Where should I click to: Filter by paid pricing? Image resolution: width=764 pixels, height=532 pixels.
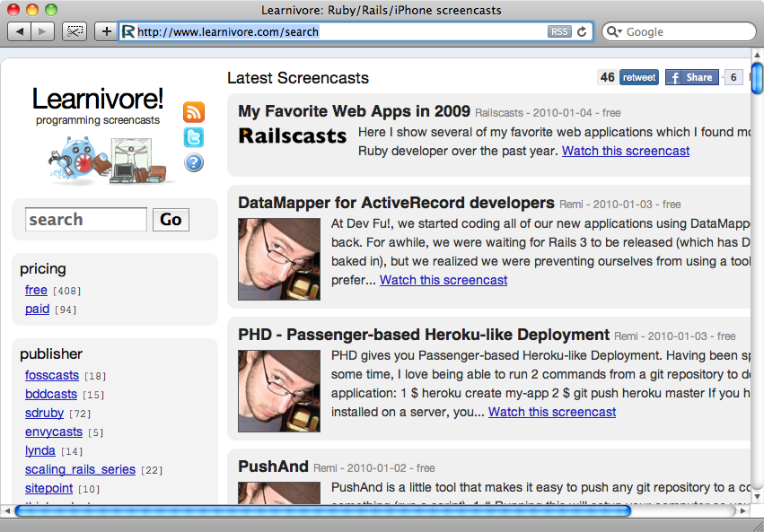point(37,310)
